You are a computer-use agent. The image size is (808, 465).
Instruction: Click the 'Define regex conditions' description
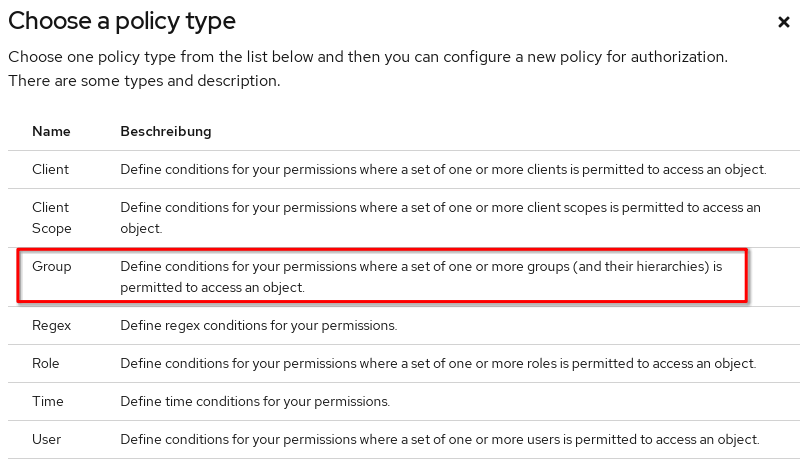(258, 325)
